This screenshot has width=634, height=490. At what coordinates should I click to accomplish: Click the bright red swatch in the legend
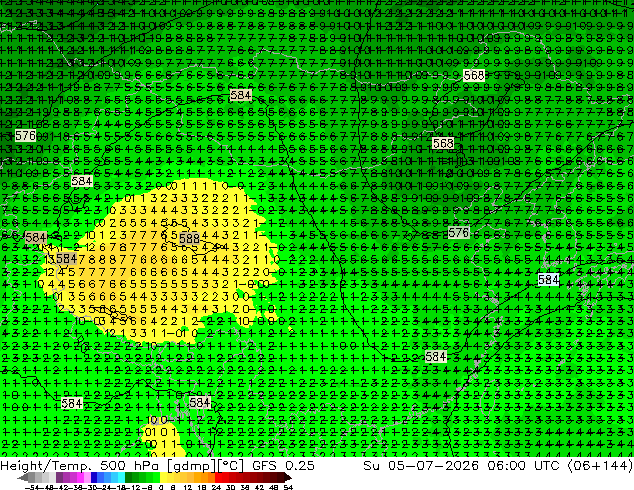218,477
